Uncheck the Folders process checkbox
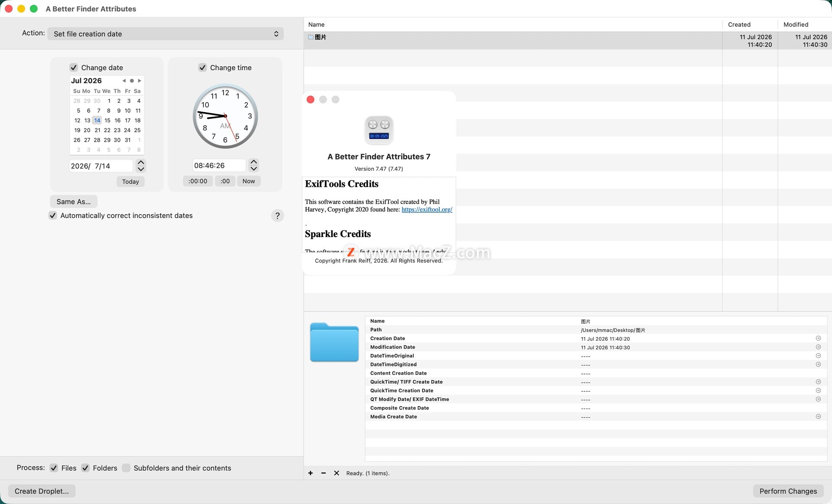Image resolution: width=832 pixels, height=504 pixels. (85, 468)
